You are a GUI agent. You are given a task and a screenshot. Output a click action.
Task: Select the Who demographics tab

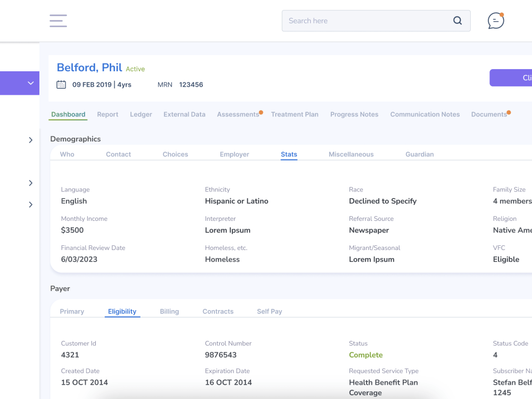point(67,154)
